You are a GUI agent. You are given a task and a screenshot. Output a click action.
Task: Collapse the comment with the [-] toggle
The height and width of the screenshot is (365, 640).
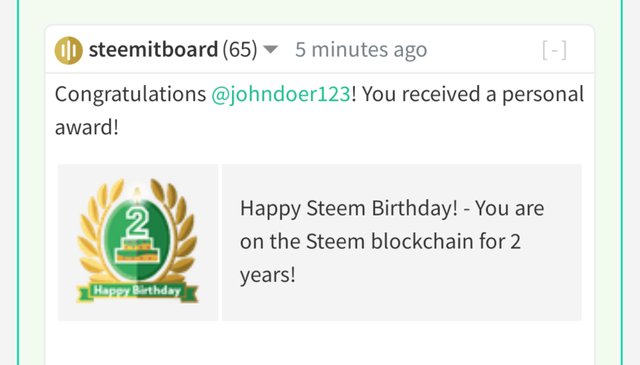coord(554,50)
